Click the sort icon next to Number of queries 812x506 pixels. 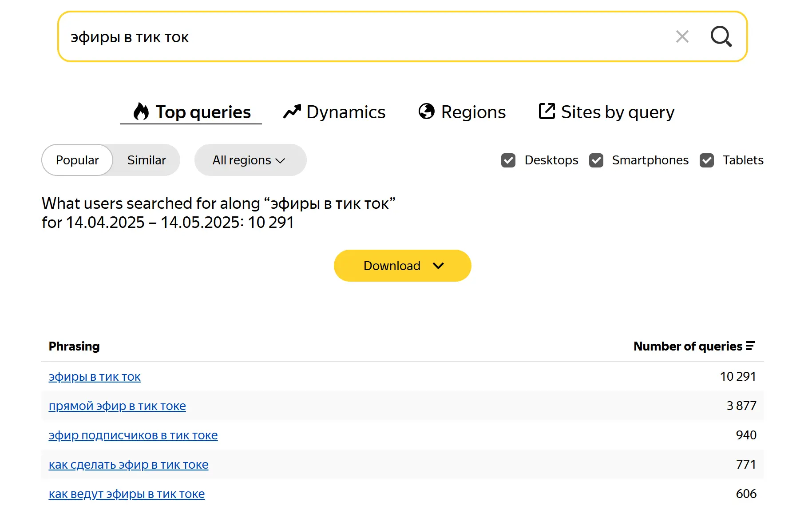coord(750,346)
